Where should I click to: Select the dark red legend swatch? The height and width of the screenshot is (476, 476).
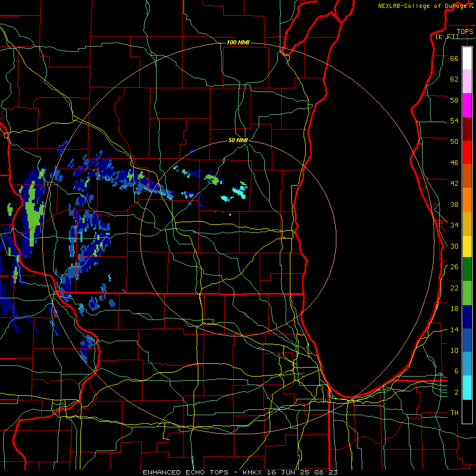[467, 129]
